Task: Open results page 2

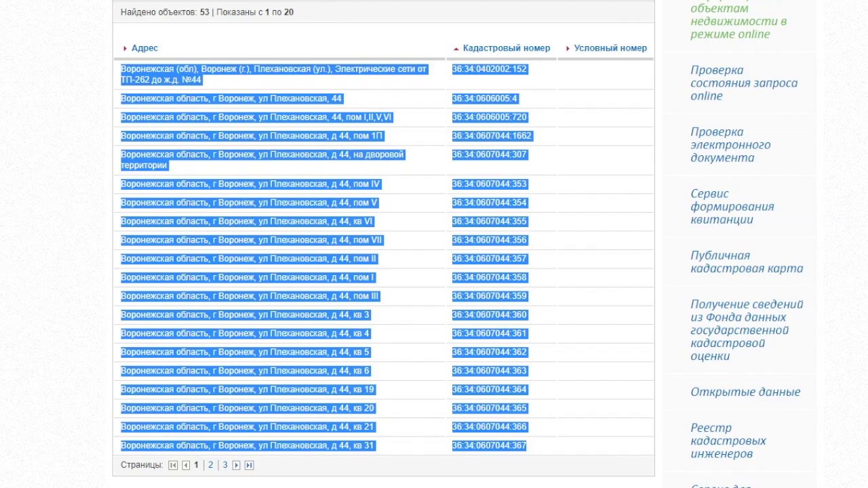Action: click(211, 465)
